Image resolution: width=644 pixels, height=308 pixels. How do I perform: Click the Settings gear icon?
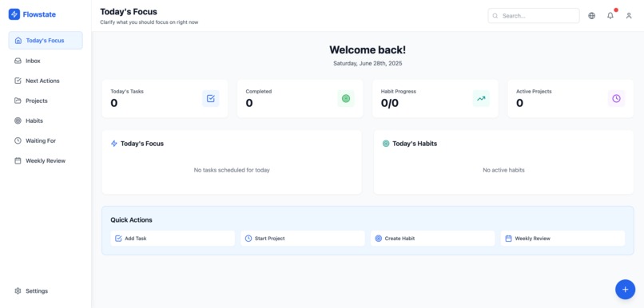pyautogui.click(x=18, y=290)
